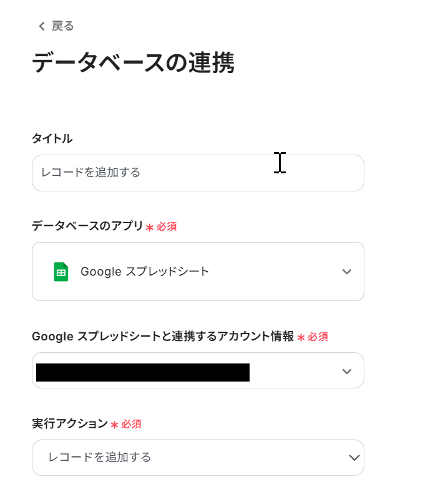This screenshot has height=500, width=448.
Task: Click the redacted account selection value
Action: [143, 372]
